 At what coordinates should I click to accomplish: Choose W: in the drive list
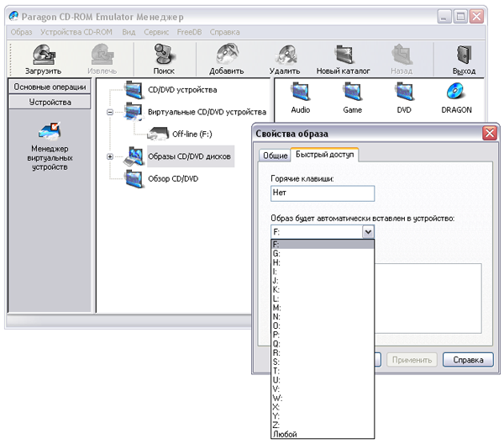click(323, 398)
